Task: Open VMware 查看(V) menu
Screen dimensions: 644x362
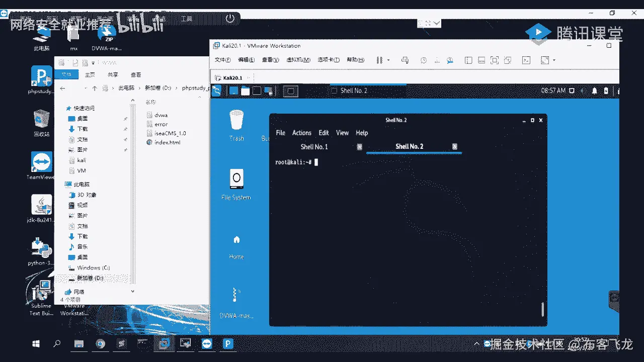Action: click(270, 60)
